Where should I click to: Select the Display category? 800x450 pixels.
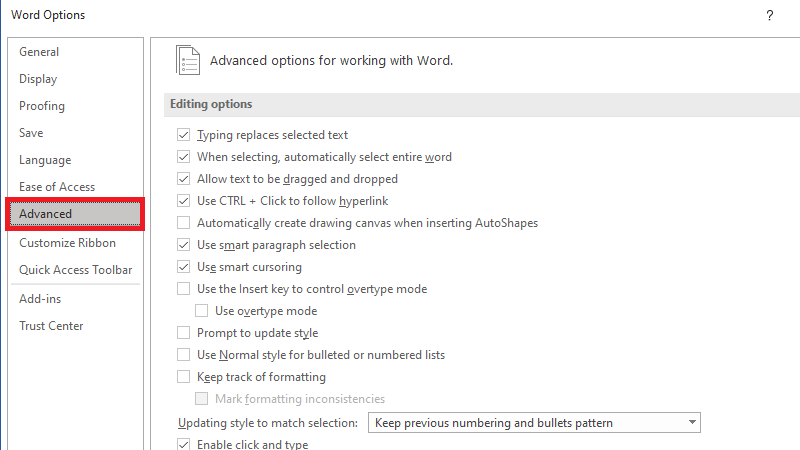pos(38,79)
